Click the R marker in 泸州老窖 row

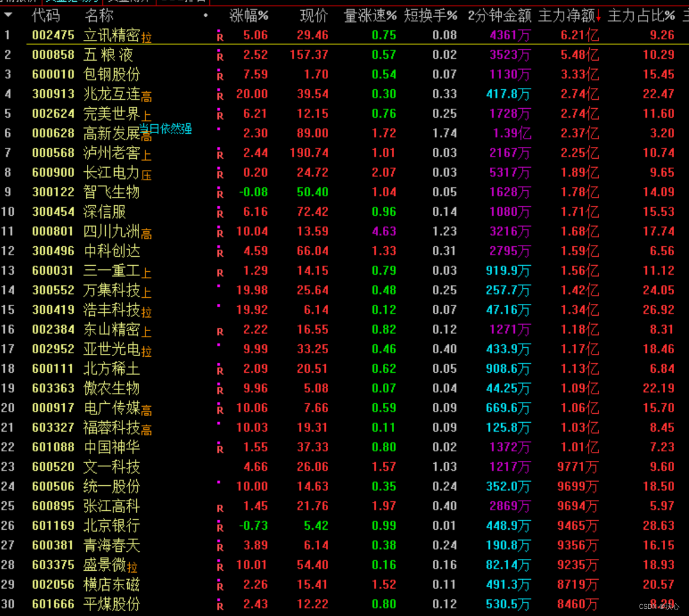[x=220, y=155]
